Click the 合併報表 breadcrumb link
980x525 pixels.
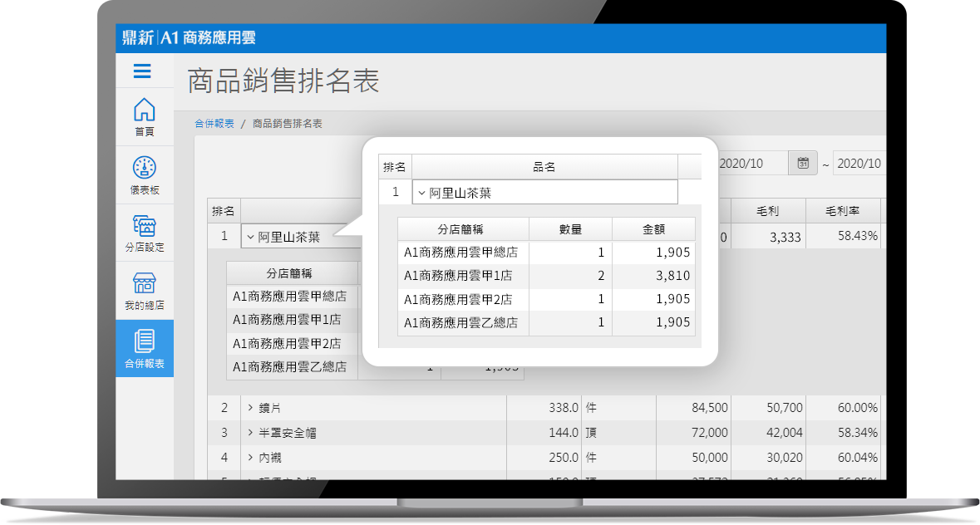214,124
